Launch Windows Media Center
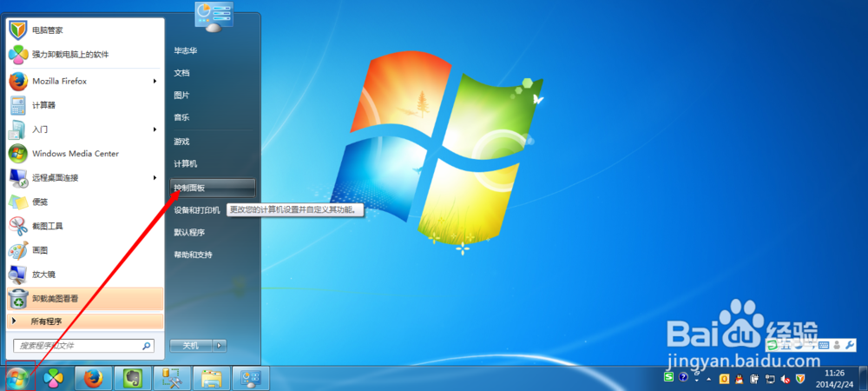The width and height of the screenshot is (868, 391). [85, 154]
